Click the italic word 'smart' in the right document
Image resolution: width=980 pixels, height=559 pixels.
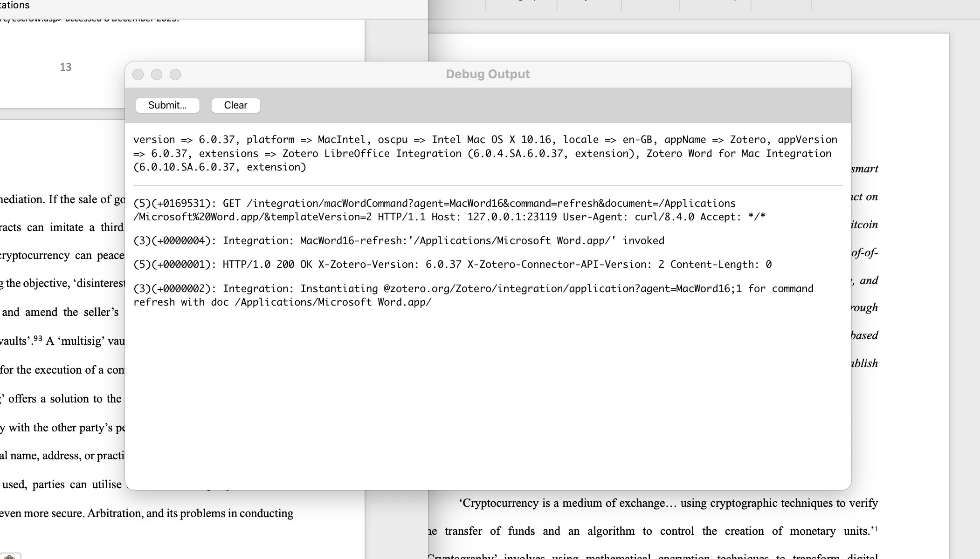[x=864, y=169]
